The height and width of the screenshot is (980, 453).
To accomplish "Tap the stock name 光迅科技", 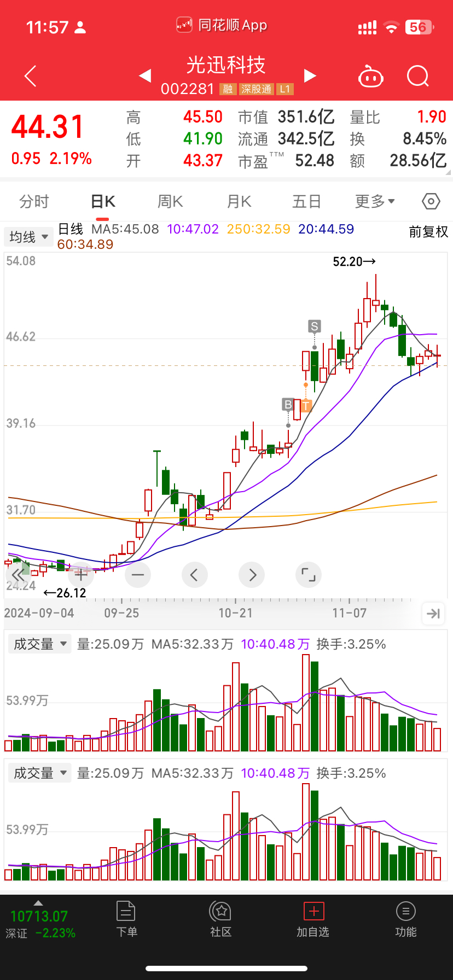I will click(226, 65).
